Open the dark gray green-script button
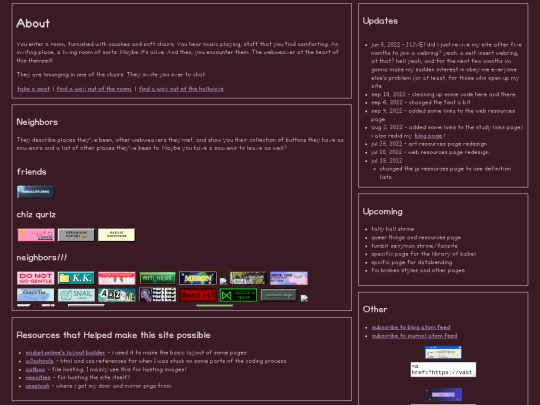Screen dimensions: 540x405 279,295
